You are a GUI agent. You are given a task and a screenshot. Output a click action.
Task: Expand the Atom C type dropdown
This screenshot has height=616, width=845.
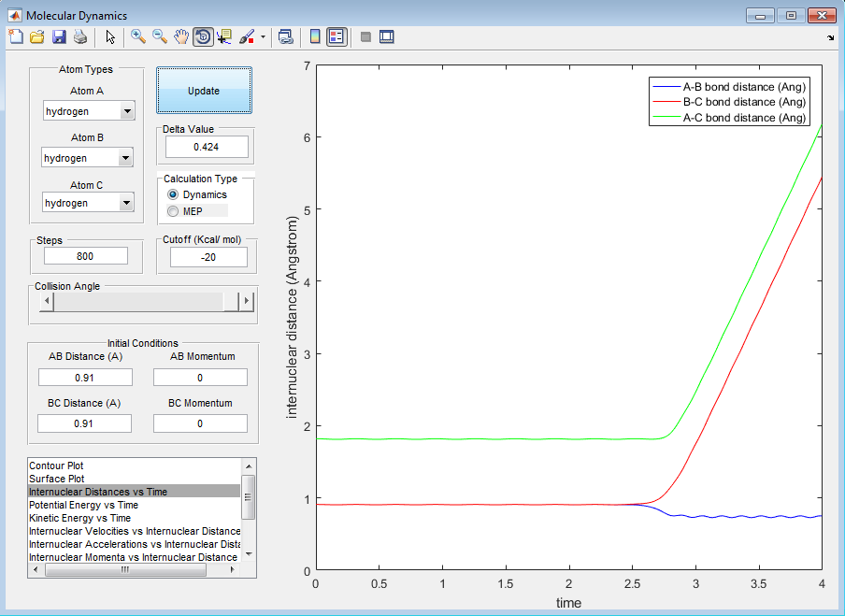127,203
